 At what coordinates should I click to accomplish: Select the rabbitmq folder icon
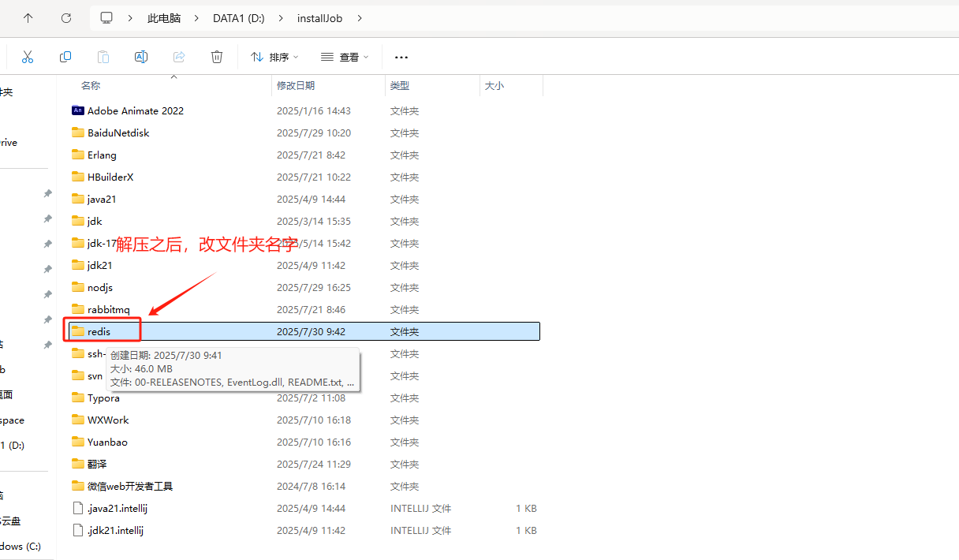tap(77, 309)
